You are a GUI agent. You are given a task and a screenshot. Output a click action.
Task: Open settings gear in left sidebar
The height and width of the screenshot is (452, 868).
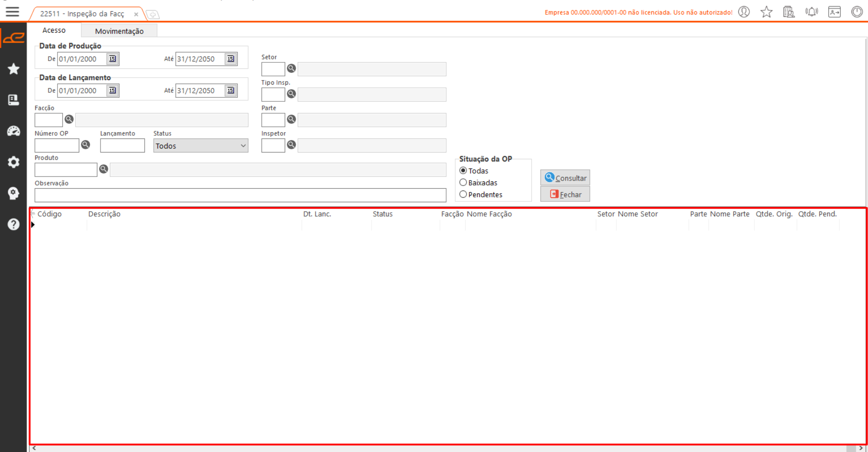14,162
